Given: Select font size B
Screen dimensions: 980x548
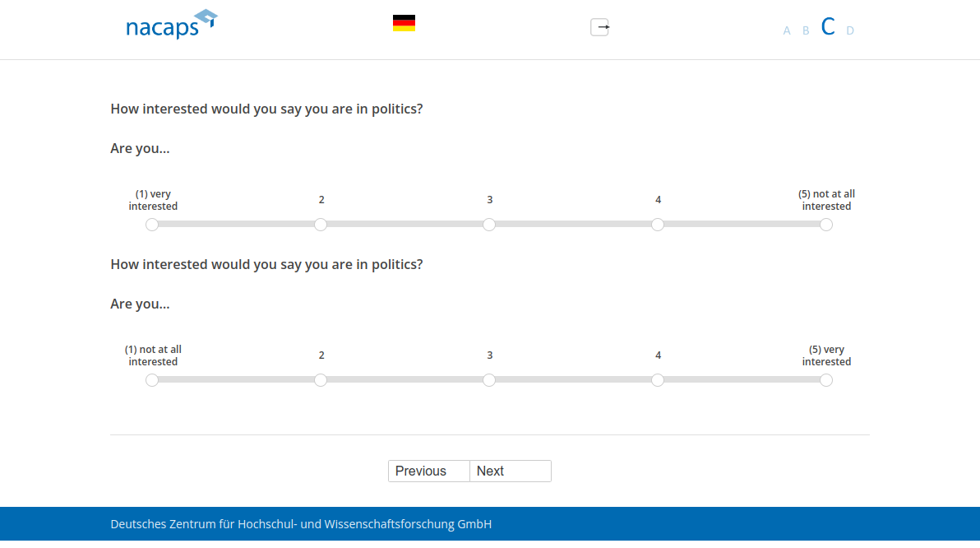Looking at the screenshot, I should pyautogui.click(x=806, y=30).
